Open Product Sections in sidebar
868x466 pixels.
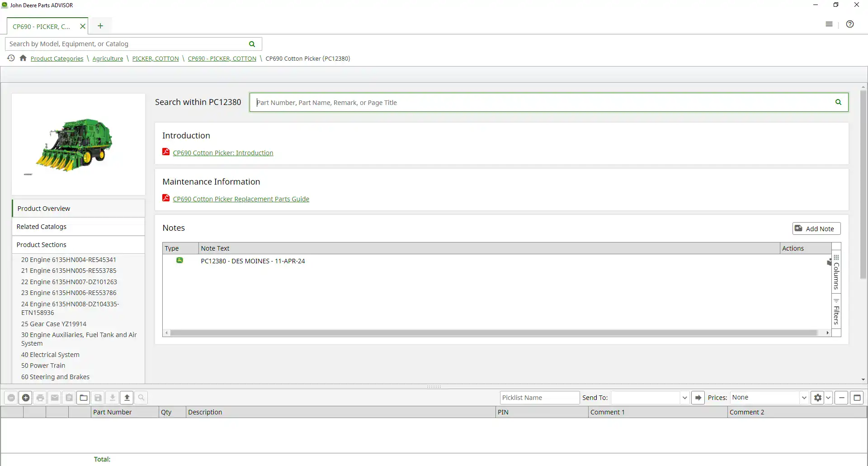coord(79,245)
